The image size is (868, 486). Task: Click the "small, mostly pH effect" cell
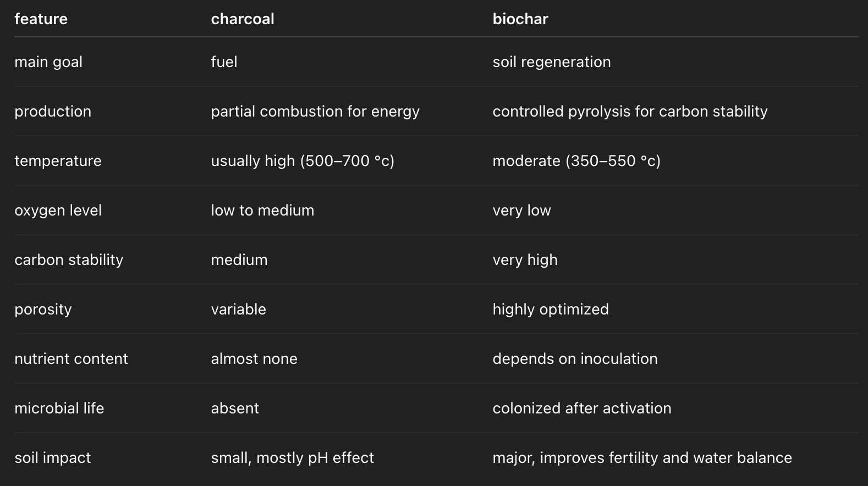point(292,458)
